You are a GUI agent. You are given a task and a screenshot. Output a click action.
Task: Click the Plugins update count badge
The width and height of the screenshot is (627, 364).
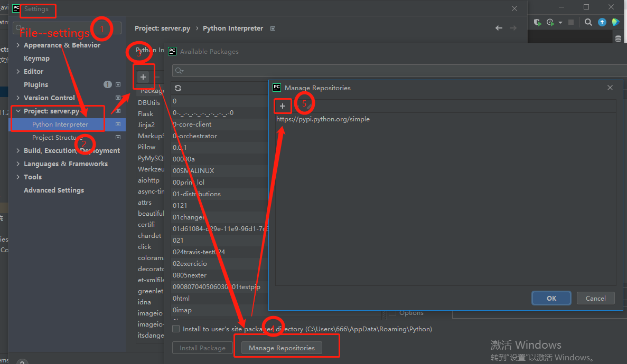pyautogui.click(x=108, y=85)
